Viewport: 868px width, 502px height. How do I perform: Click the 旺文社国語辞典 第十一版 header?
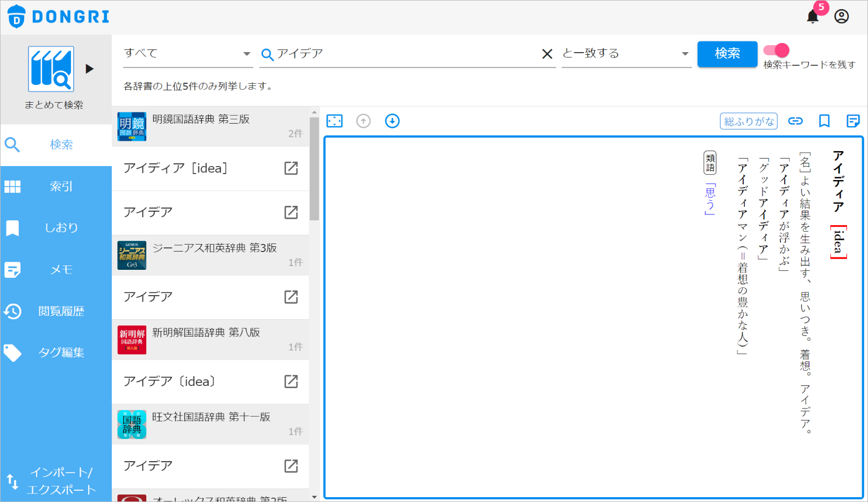coord(210,425)
